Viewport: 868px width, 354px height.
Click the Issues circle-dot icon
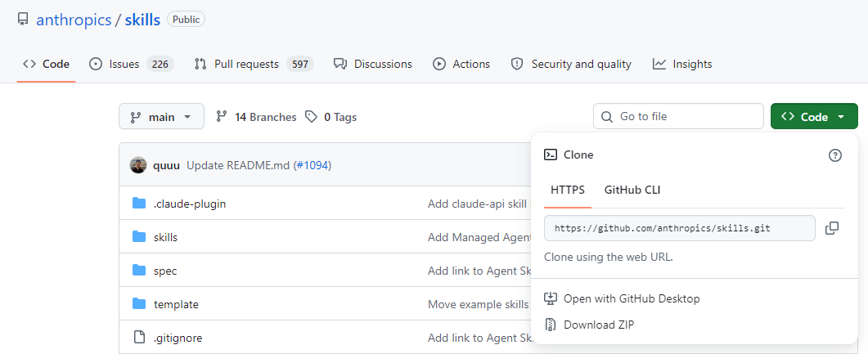click(96, 64)
